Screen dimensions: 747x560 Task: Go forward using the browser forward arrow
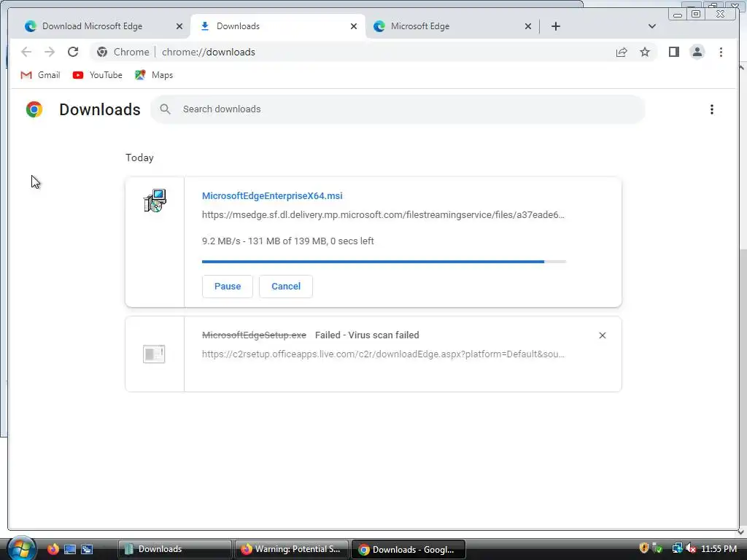point(50,52)
